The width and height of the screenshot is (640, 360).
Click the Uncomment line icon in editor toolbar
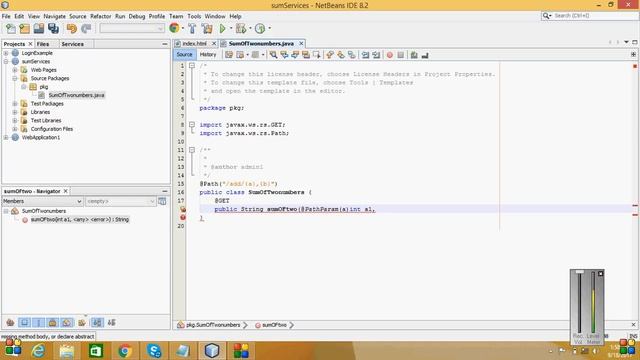(x=425, y=55)
